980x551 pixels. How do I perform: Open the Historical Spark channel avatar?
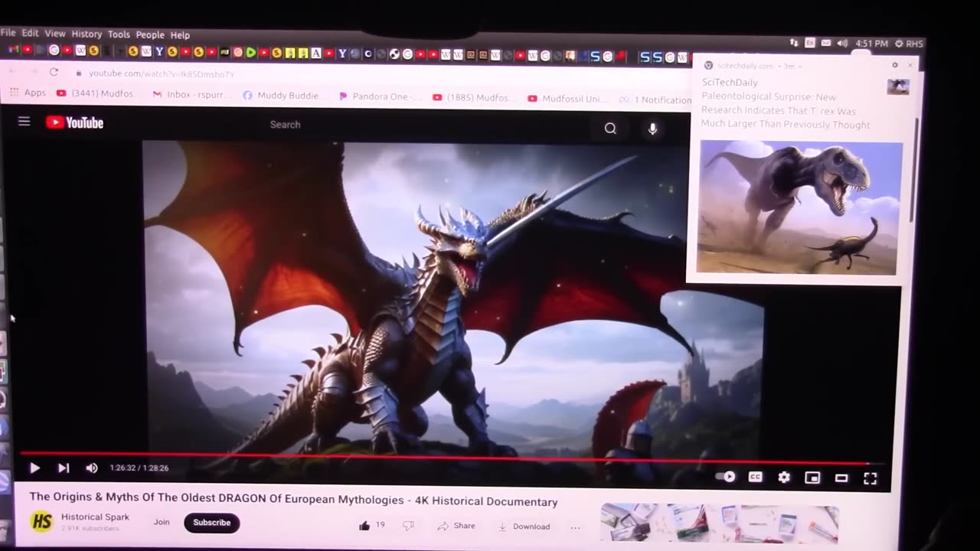[41, 521]
